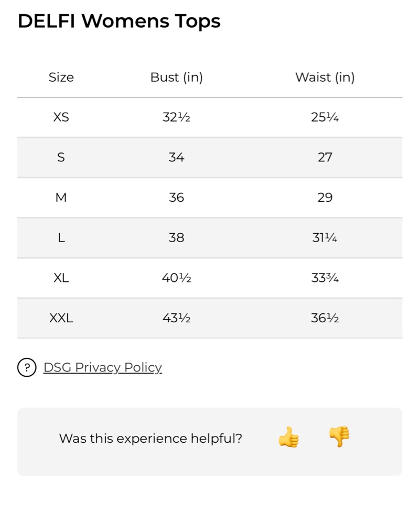Select the S size row label

[61, 157]
